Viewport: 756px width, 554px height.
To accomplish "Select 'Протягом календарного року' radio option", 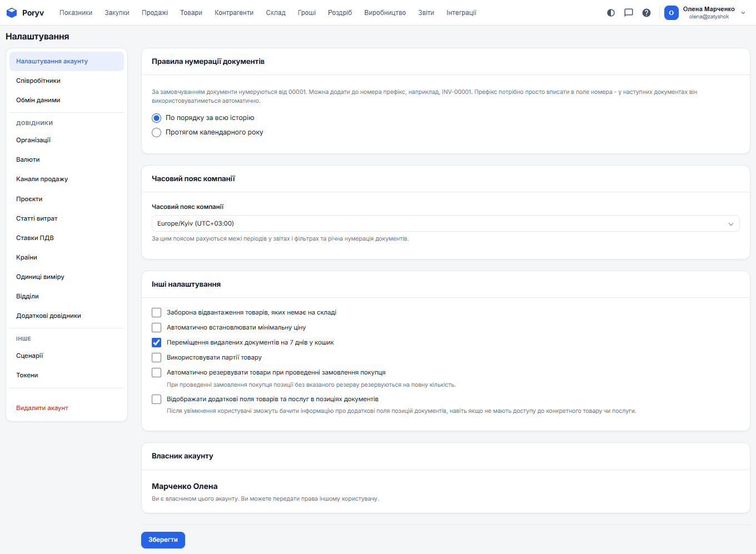I will 157,132.
